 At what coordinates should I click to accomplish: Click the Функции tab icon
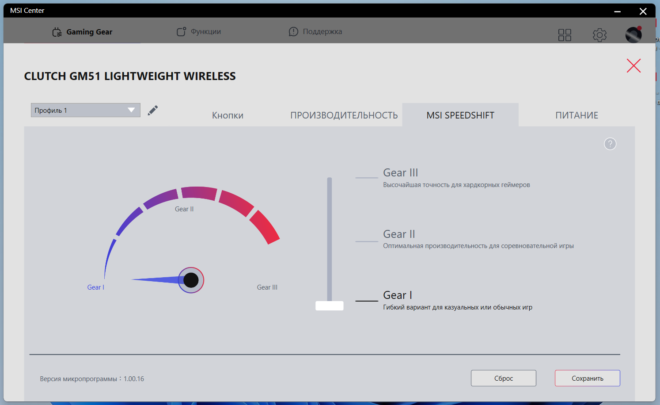point(181,32)
